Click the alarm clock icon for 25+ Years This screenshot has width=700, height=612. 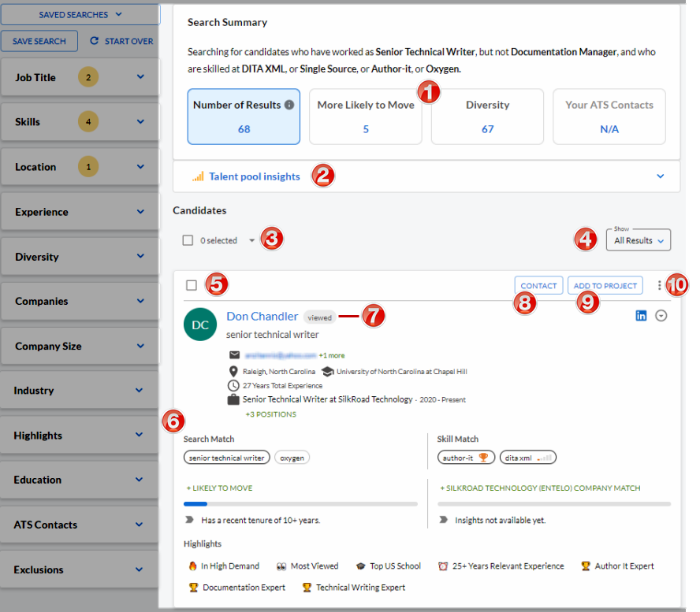[443, 566]
